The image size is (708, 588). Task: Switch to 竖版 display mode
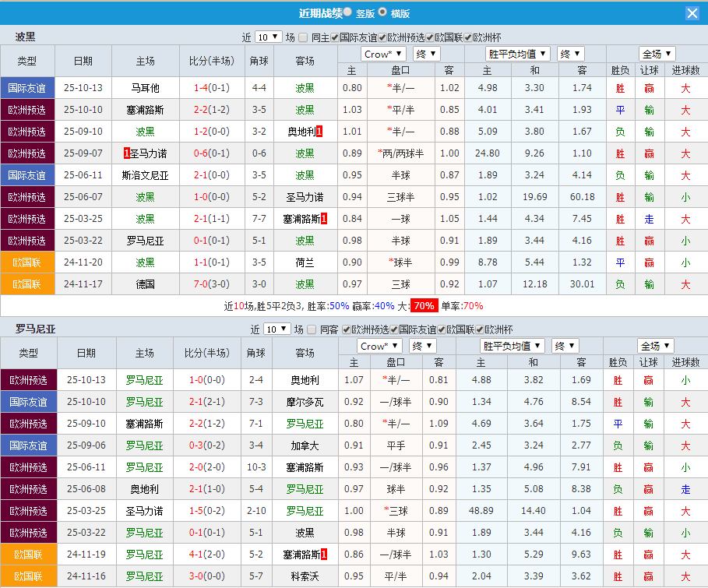346,12
